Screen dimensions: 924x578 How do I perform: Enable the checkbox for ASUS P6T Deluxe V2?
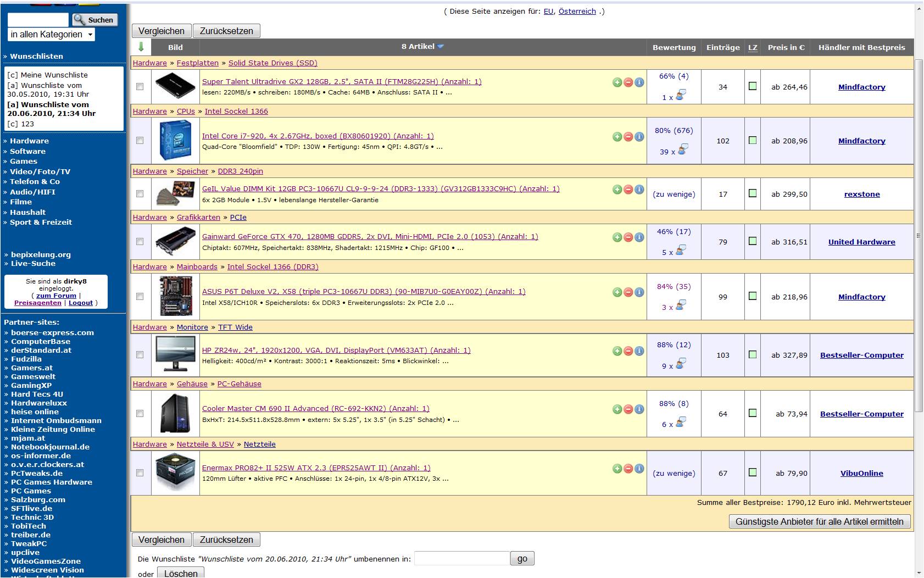[140, 297]
